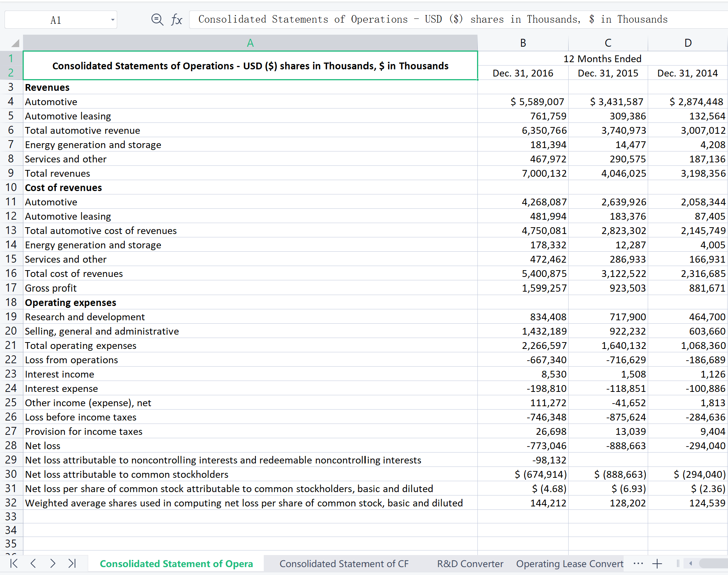This screenshot has width=728, height=575.
Task: Add a new sheet with plus icon
Action: [x=657, y=564]
